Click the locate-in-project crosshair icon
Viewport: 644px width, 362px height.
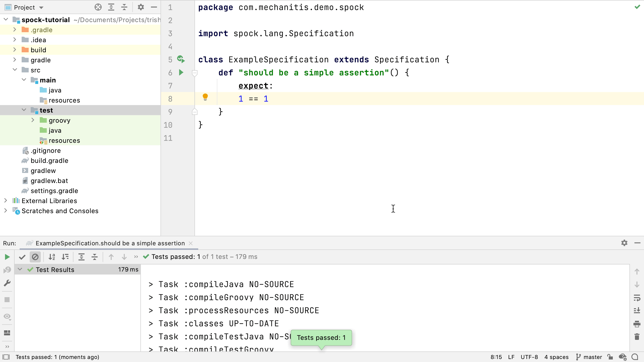tap(98, 7)
